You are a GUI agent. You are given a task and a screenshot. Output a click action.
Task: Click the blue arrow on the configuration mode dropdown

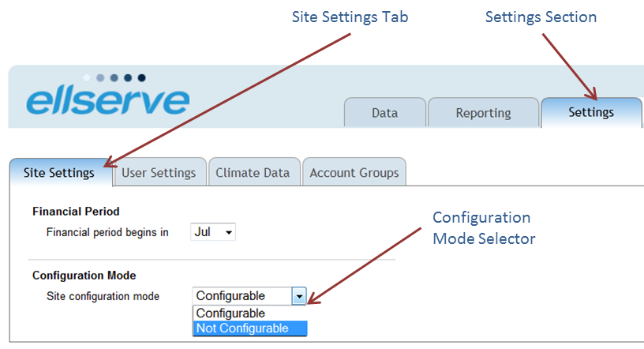coord(298,296)
